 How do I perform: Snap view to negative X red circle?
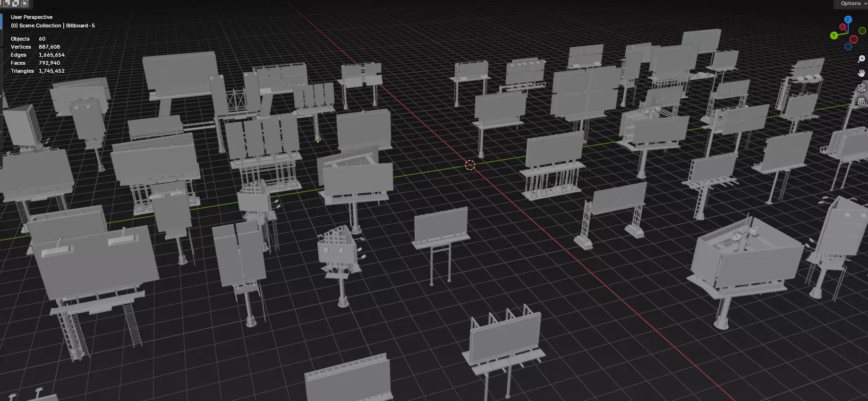click(x=854, y=39)
